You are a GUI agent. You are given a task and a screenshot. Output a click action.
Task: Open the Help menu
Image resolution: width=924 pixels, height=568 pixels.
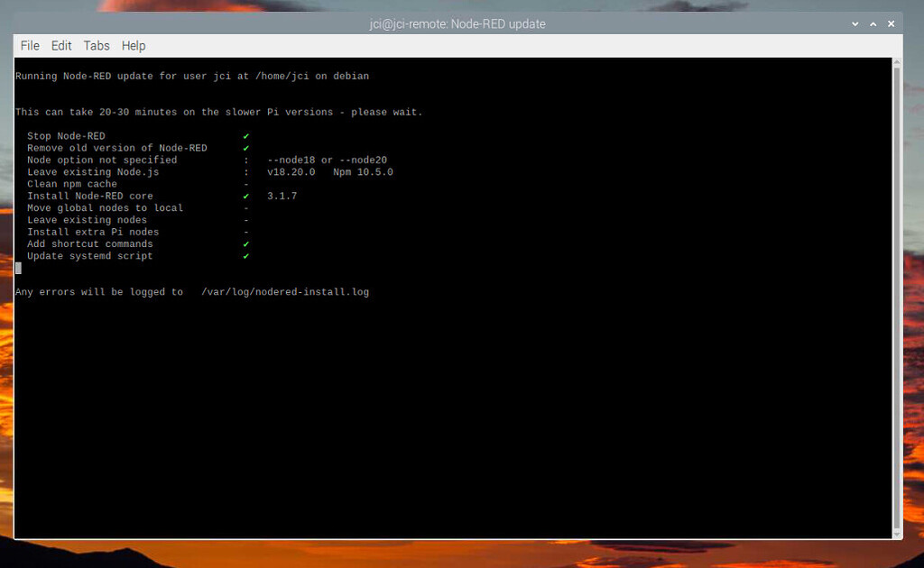[x=134, y=45]
